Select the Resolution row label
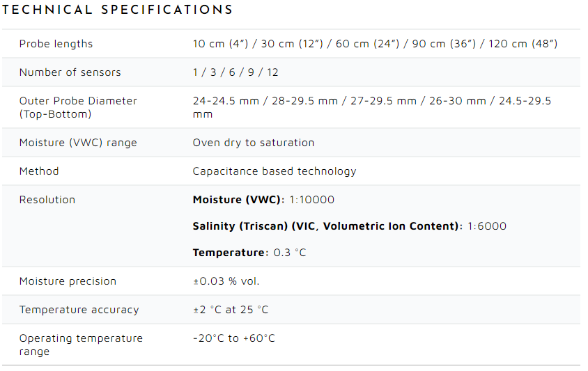Image resolution: width=588 pixels, height=371 pixels. point(47,200)
